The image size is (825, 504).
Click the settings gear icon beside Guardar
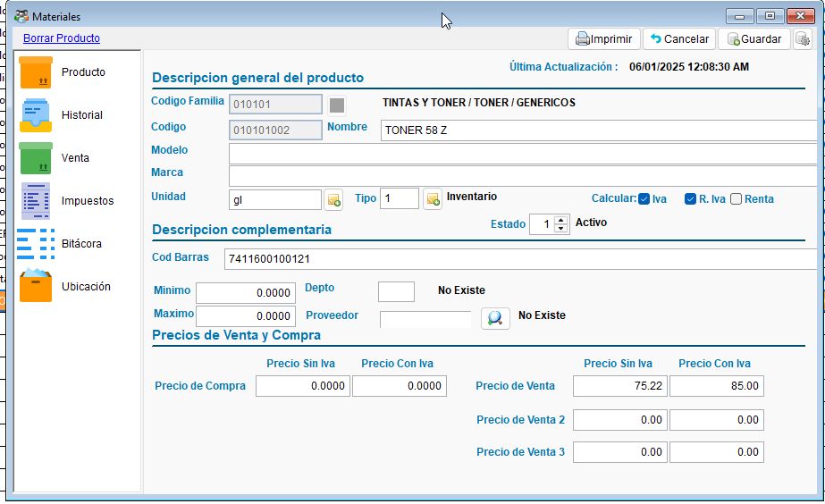803,39
